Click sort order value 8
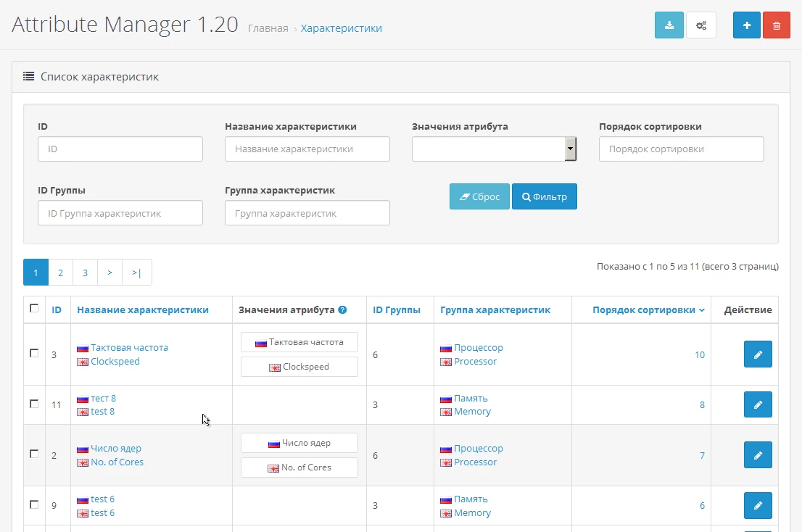The width and height of the screenshot is (802, 532). pyautogui.click(x=702, y=404)
